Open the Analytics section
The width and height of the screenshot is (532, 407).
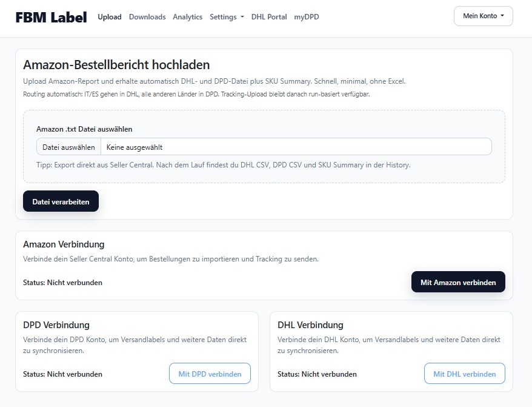188,17
